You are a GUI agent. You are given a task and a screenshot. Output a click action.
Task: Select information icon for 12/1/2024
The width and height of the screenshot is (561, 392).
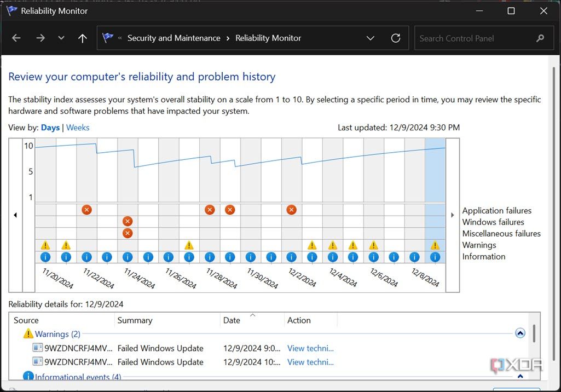pos(271,257)
